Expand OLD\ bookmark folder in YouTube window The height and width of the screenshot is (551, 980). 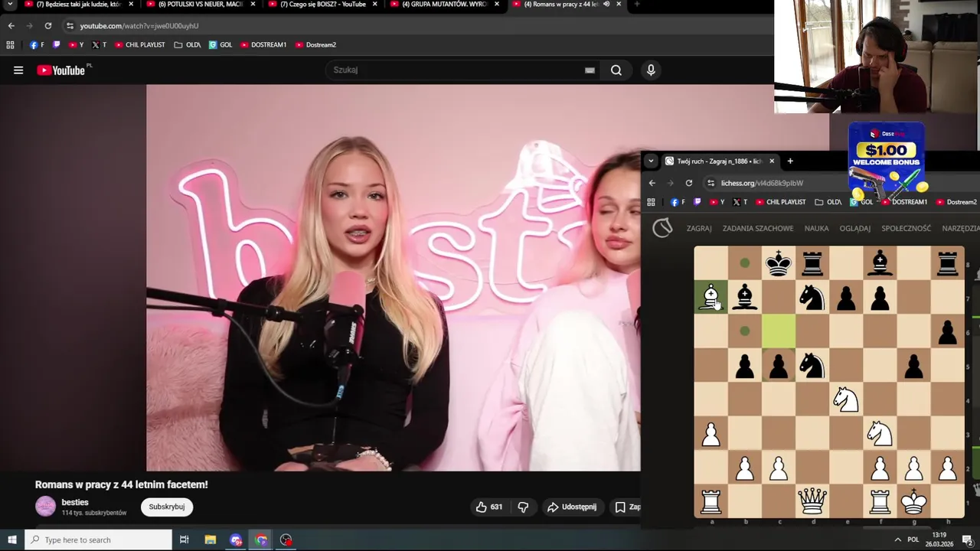tap(188, 45)
